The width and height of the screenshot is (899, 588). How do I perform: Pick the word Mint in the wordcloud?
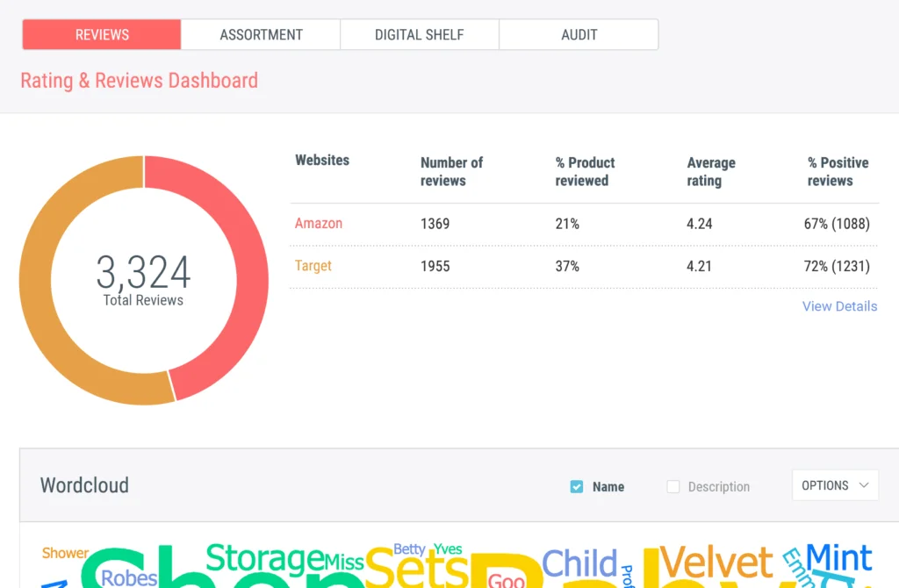click(838, 558)
